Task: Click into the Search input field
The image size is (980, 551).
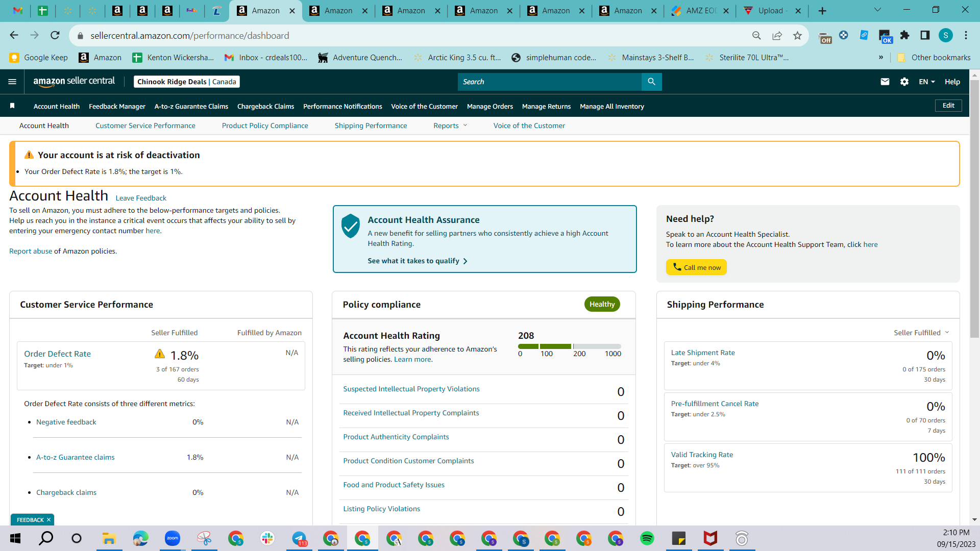Action: 550,82
